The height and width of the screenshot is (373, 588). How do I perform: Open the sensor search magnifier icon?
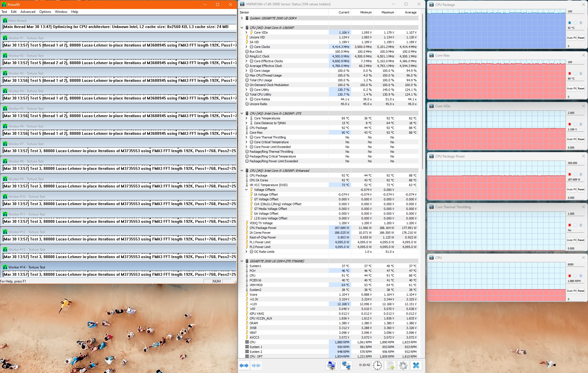pyautogui.click(x=331, y=365)
